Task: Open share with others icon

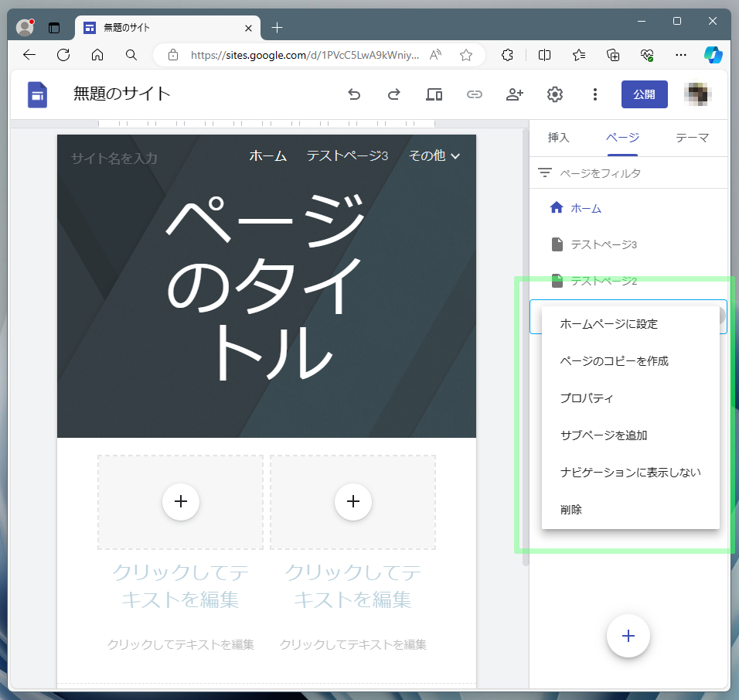Action: click(x=514, y=95)
